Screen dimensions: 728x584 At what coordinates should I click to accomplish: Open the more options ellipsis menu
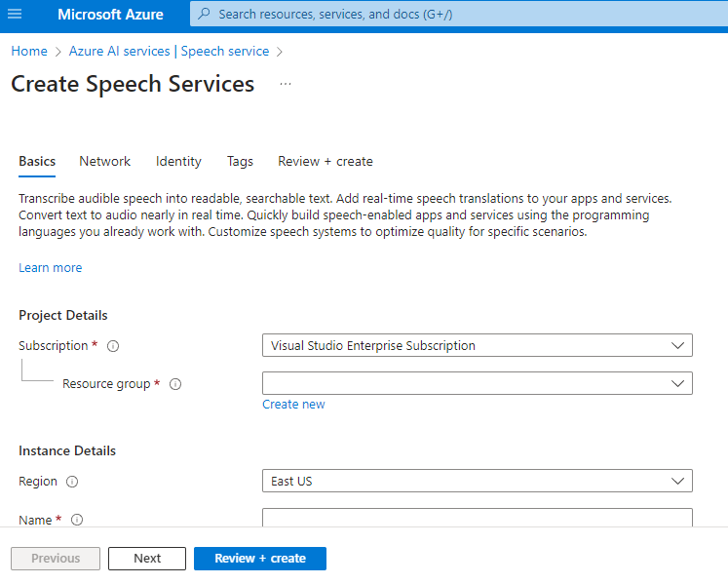[286, 85]
